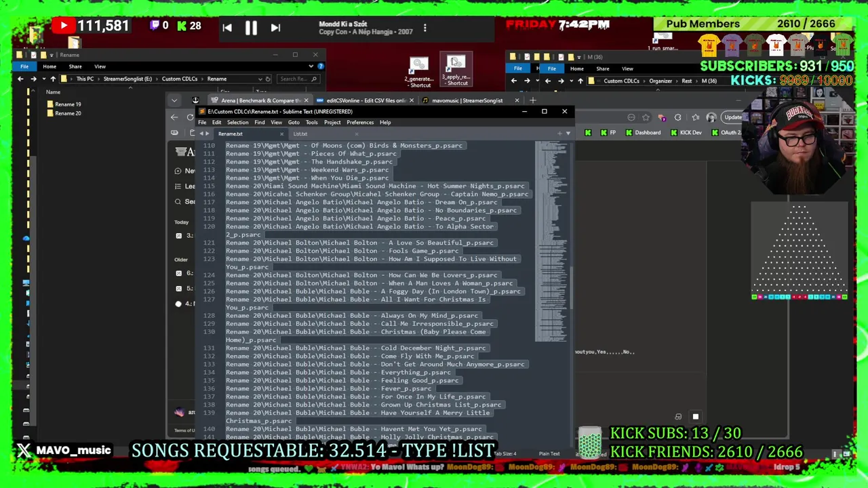Open Share tab in Rename Explorer window

tap(75, 66)
